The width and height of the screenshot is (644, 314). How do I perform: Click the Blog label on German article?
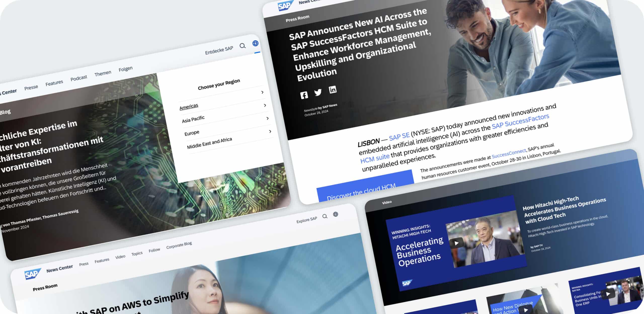pos(5,112)
